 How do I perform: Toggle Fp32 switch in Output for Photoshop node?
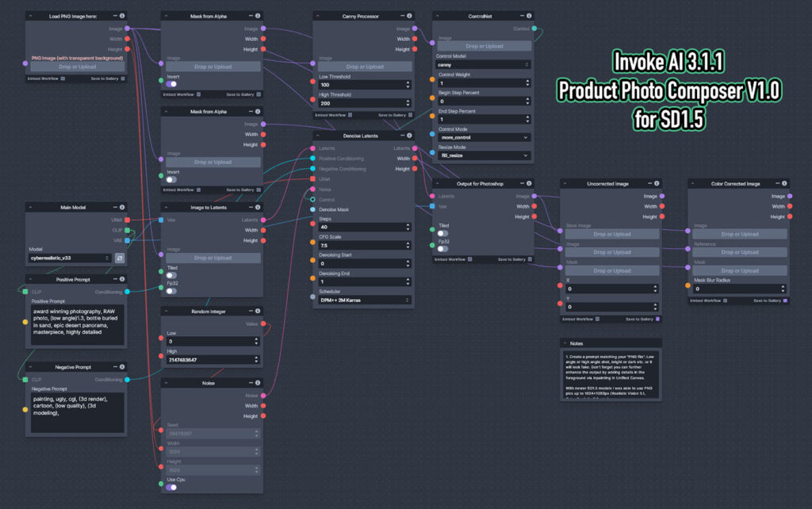442,249
